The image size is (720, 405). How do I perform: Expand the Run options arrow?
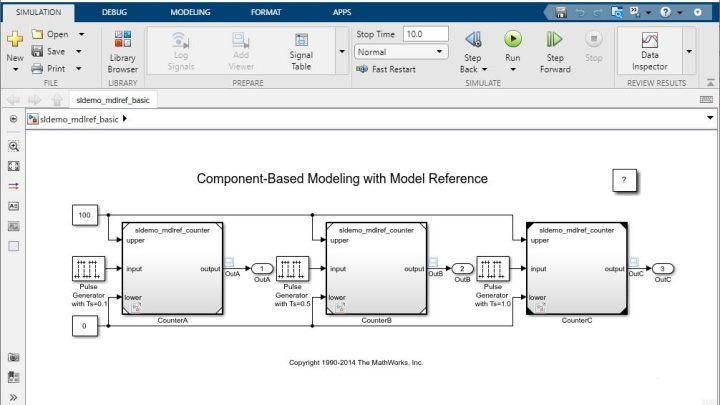513,69
